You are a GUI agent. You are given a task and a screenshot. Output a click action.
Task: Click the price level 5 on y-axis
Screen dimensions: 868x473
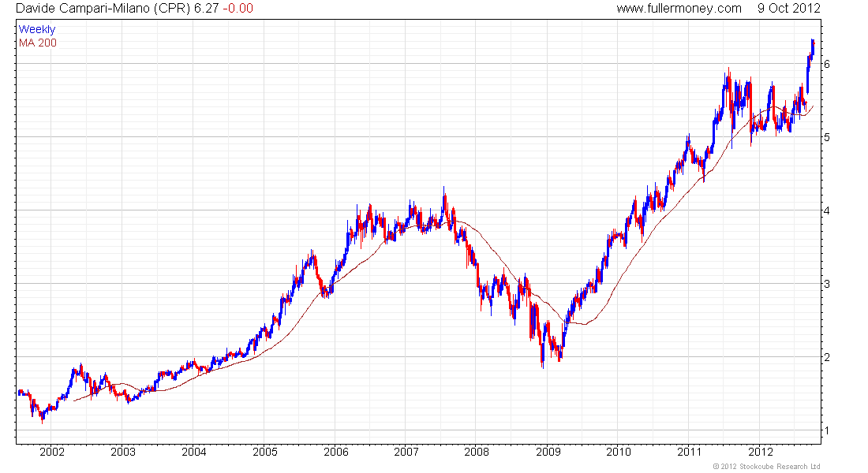[x=827, y=137]
